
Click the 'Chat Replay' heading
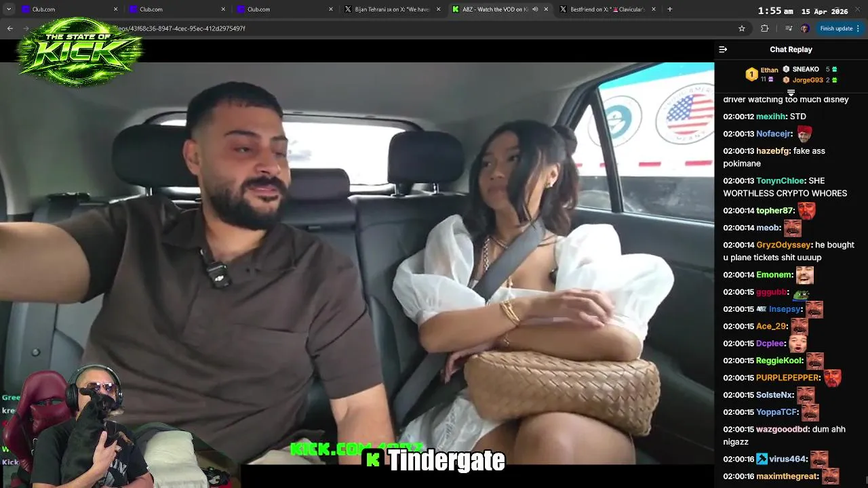point(791,49)
